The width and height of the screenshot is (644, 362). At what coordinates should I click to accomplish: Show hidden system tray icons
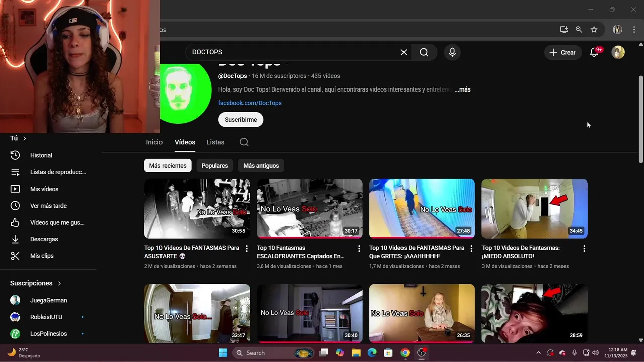pyautogui.click(x=538, y=353)
